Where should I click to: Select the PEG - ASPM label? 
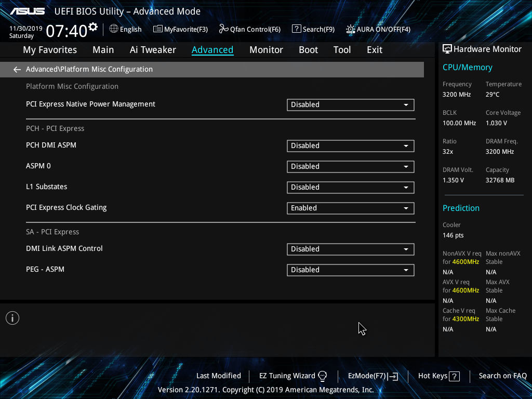click(45, 270)
